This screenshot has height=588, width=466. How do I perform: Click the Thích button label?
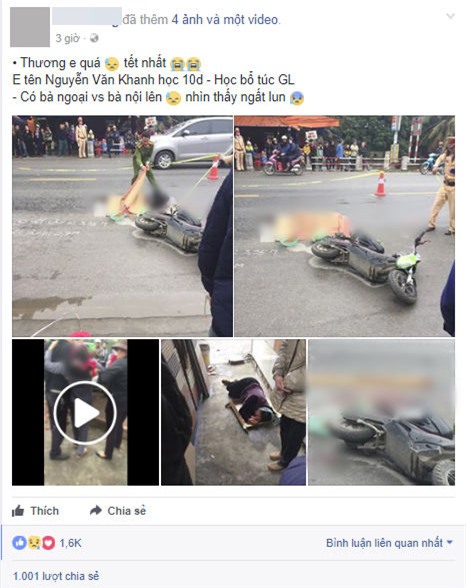(45, 511)
